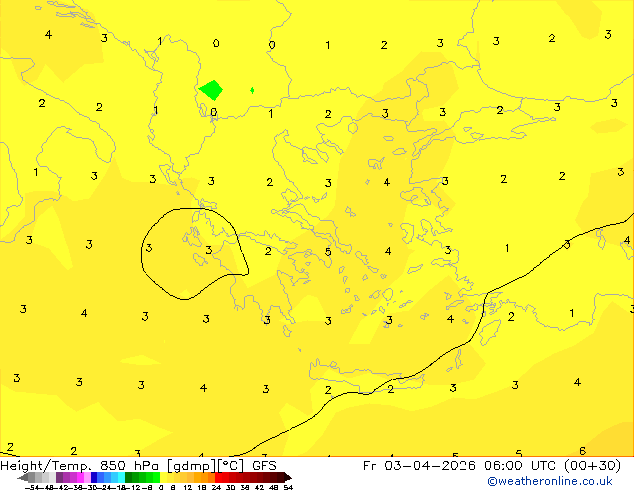Click the value 0 just below the green diamond

coord(213,113)
